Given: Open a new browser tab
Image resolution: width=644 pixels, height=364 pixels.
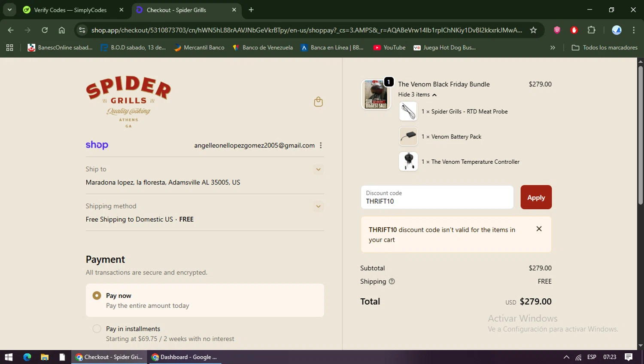Looking at the screenshot, I should tap(251, 10).
